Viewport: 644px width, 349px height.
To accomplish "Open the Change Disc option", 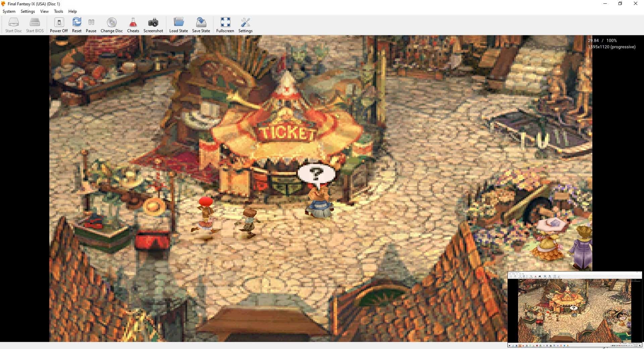I will tap(112, 25).
